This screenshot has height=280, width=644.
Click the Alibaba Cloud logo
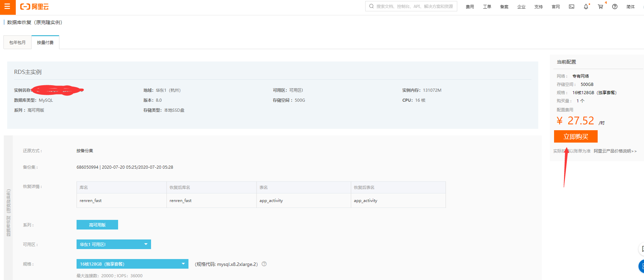(x=34, y=7)
